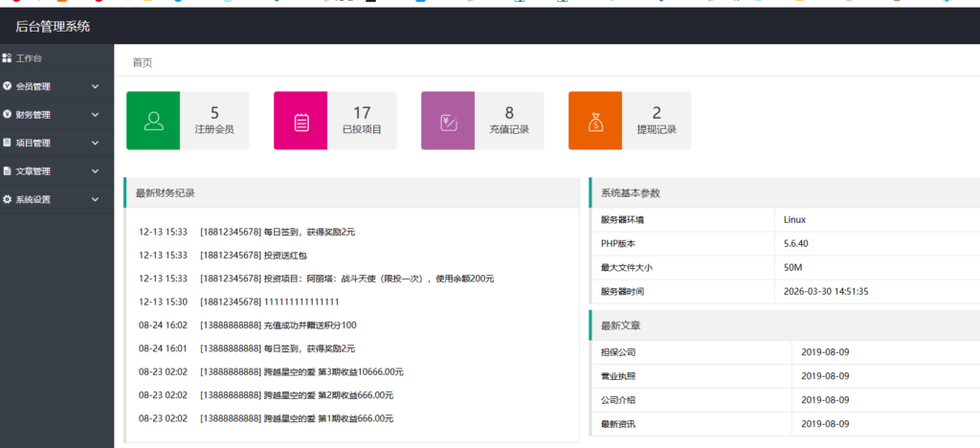This screenshot has height=448, width=980.
Task: Click the orange 提现记录 money bag icon
Action: pos(595,121)
